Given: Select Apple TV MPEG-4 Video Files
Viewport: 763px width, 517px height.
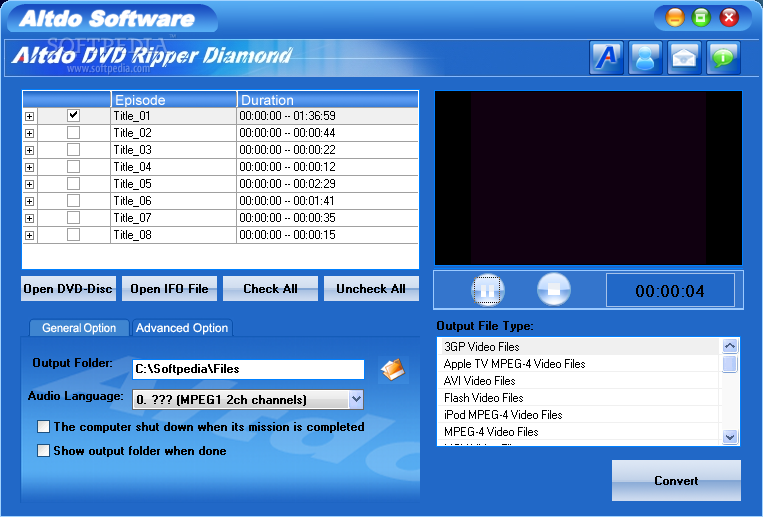Looking at the screenshot, I should point(579,364).
